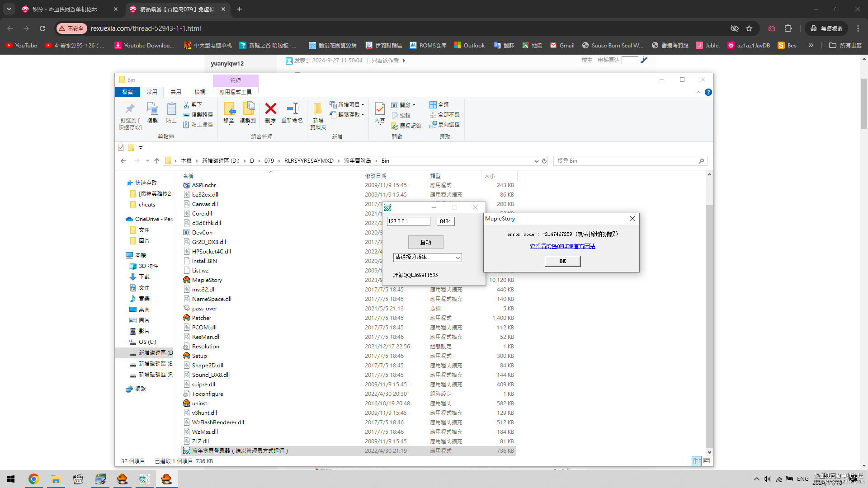Open Chrome from the Windows taskbar

tap(33, 479)
